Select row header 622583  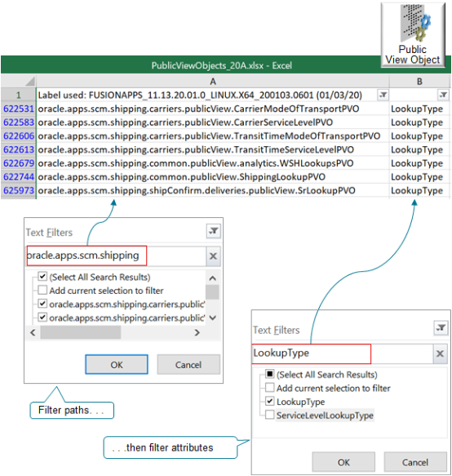[19, 122]
